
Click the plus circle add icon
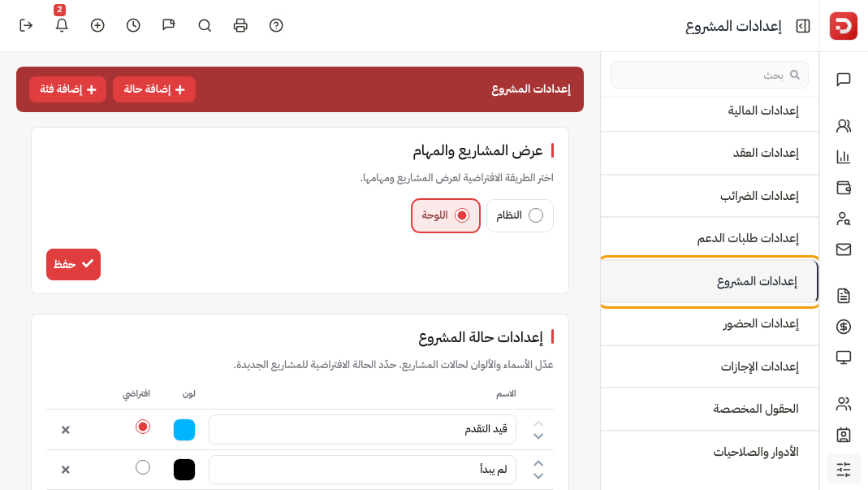tap(97, 25)
